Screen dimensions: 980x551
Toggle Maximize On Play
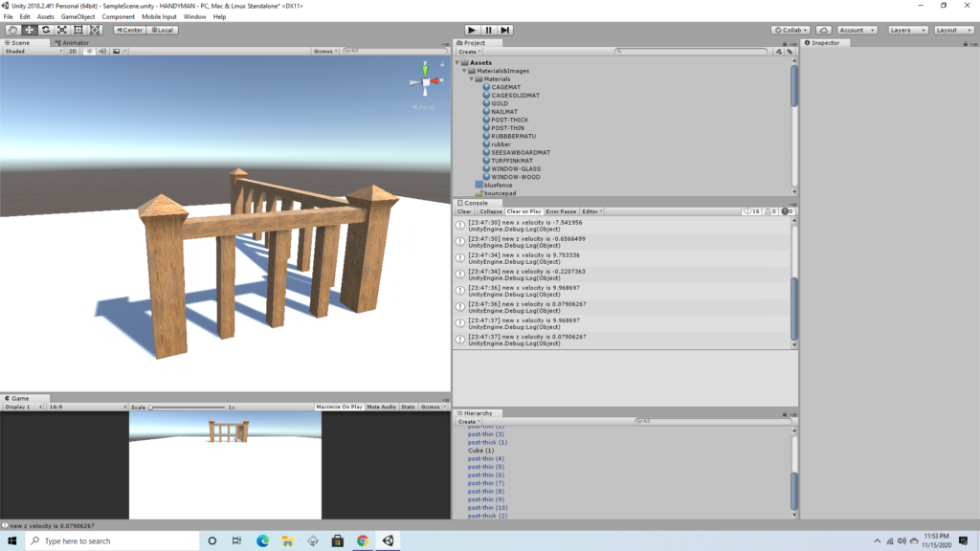(339, 407)
